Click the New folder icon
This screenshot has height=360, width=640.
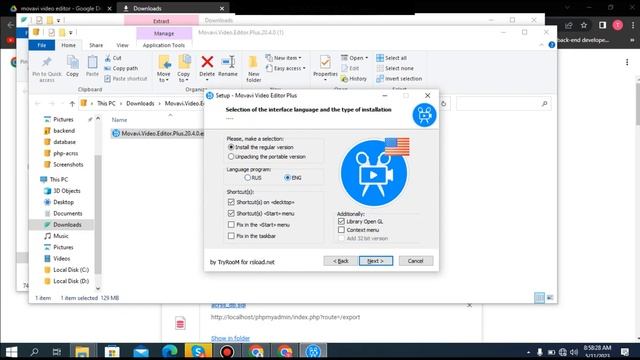[x=253, y=62]
